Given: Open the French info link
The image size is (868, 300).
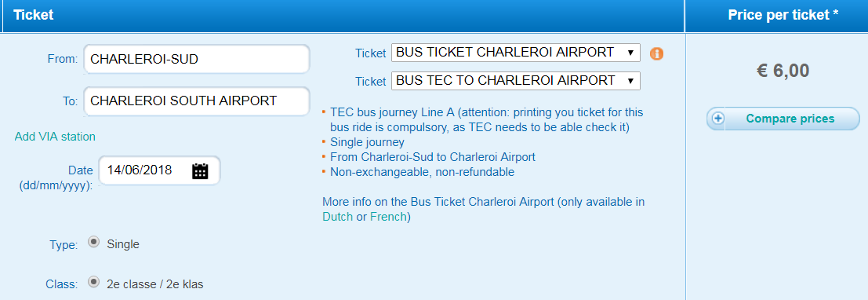Looking at the screenshot, I should (x=388, y=217).
